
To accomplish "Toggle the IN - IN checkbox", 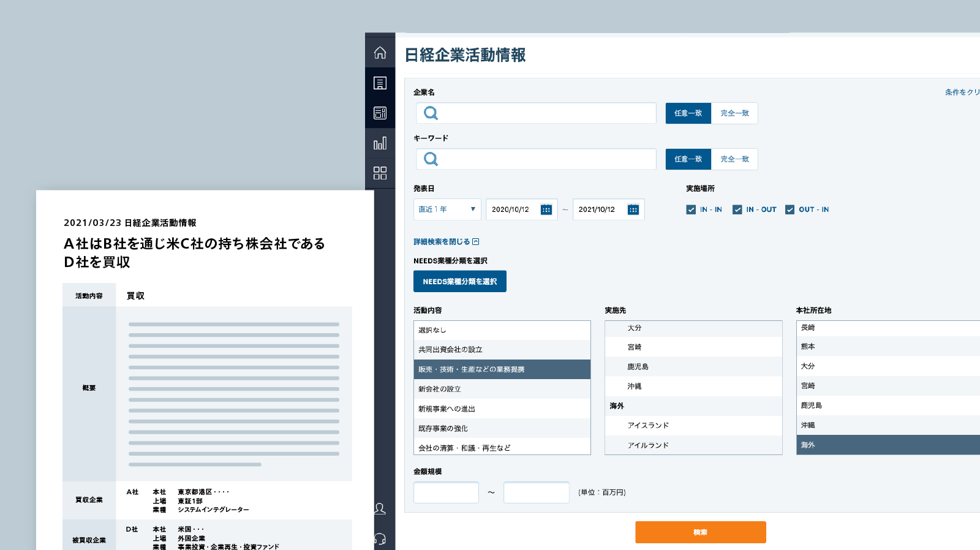I will click(691, 209).
